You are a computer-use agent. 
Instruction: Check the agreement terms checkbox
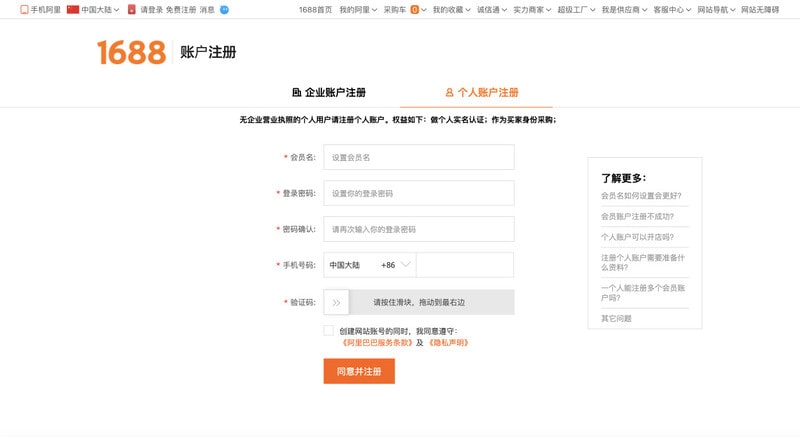329,330
